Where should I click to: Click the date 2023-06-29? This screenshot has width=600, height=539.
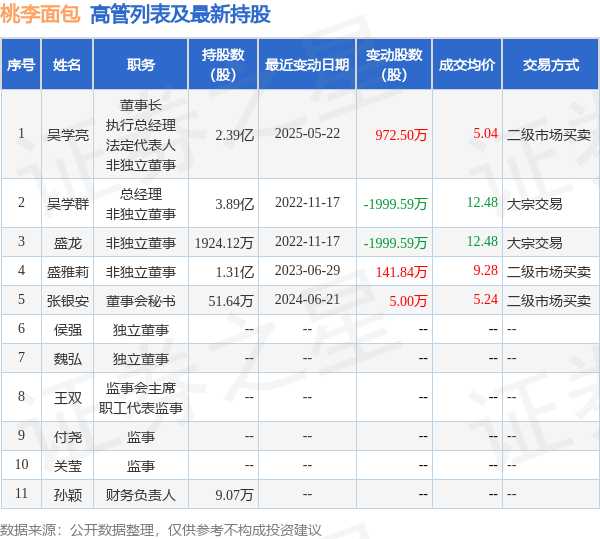(x=307, y=270)
